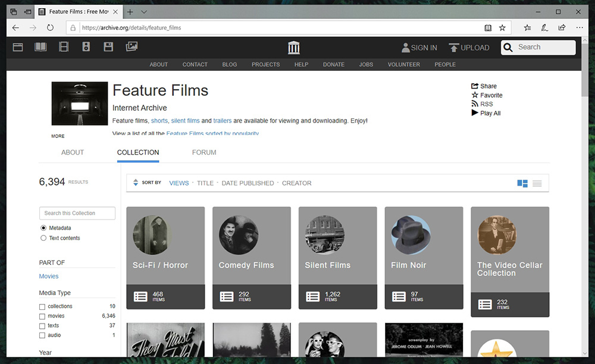Open the Help menu item

coord(301,64)
